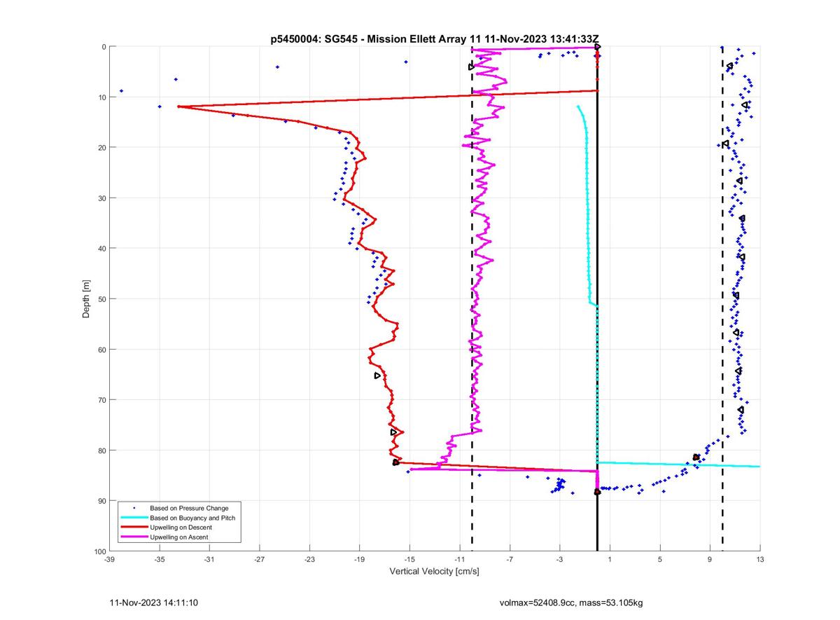Screen dimensions: 840x620
Task: Click depth tick label '0' on y-axis
Action: [x=103, y=47]
